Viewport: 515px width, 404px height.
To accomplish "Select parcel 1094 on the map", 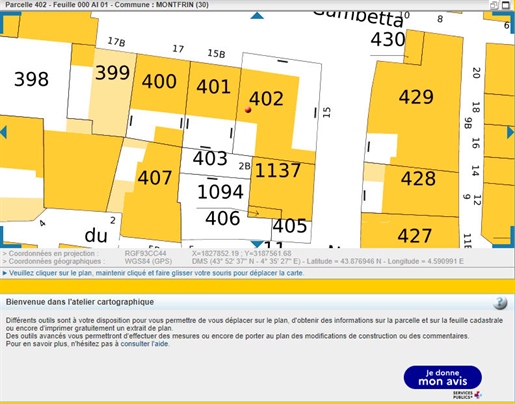I will pyautogui.click(x=220, y=192).
